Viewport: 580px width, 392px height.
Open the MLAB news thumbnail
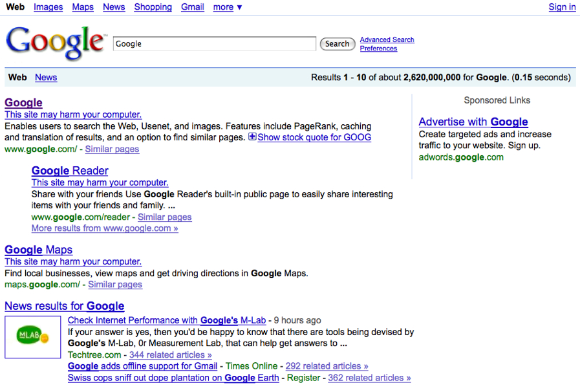coord(32,337)
